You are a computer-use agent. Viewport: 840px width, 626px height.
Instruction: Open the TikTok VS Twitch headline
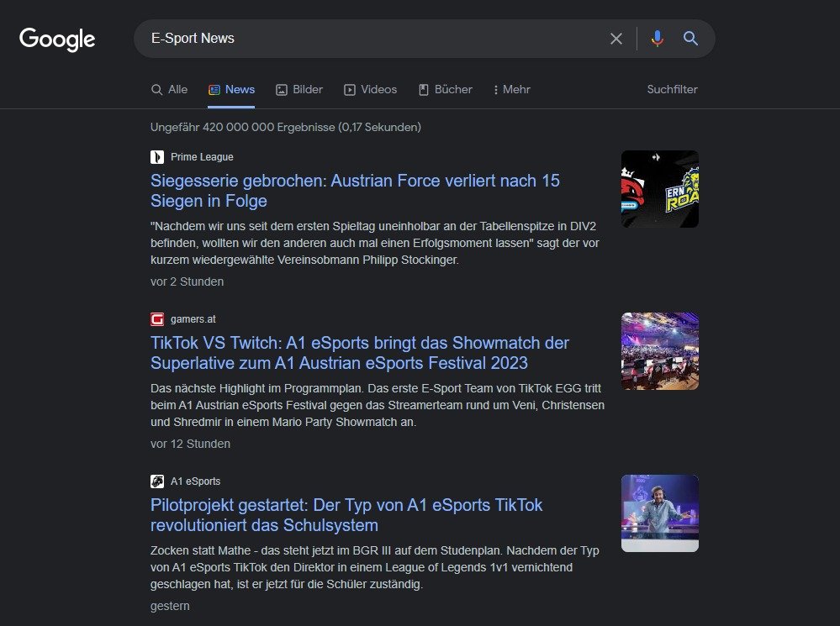pos(360,353)
